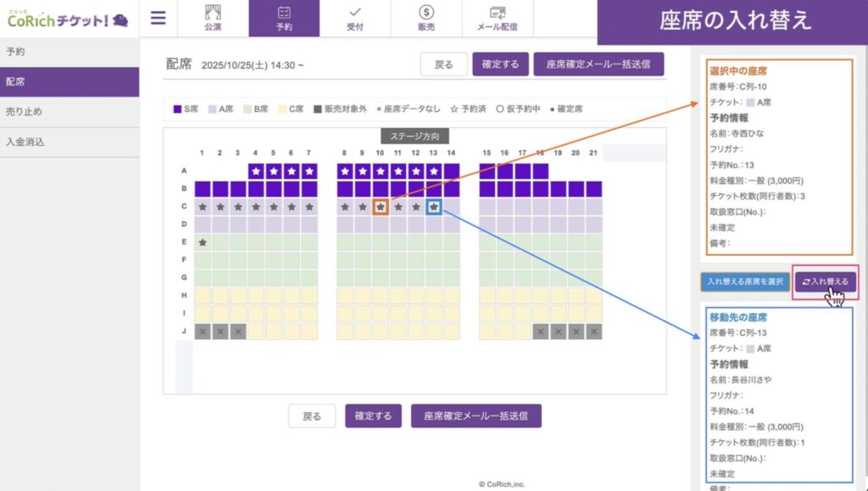Select the blue-highlighted seat C-13
The width and height of the screenshot is (868, 491).
pyautogui.click(x=434, y=206)
